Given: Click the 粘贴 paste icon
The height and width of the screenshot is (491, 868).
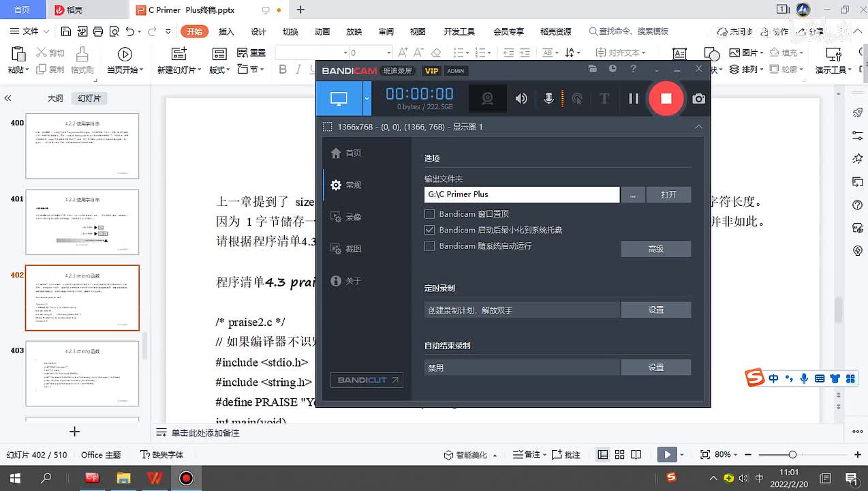Looking at the screenshot, I should pyautogui.click(x=18, y=55).
